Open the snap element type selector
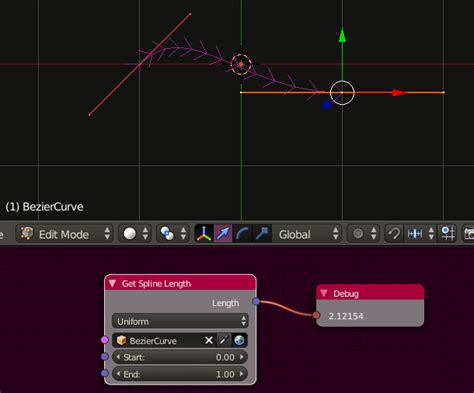474x393 pixels. pyautogui.click(x=420, y=234)
